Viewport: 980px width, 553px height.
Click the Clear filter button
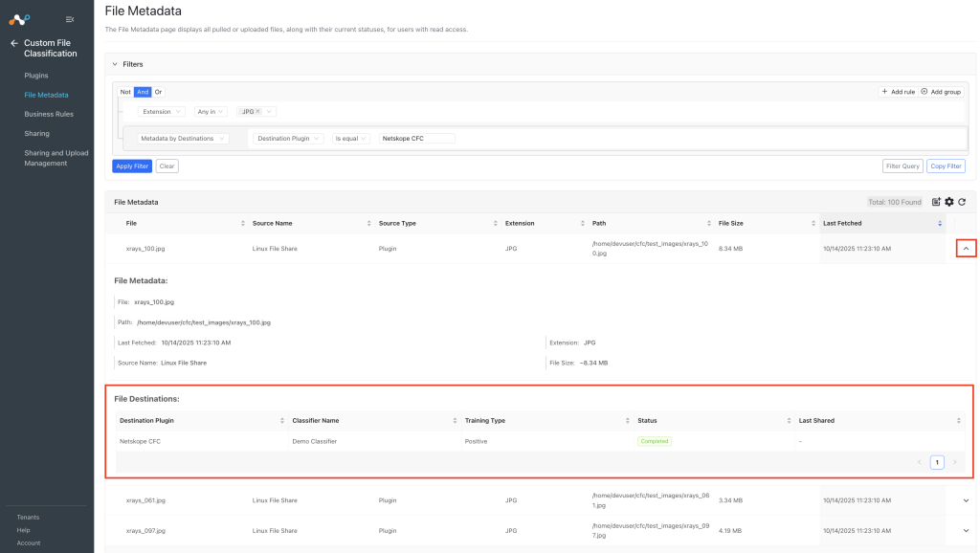coord(167,166)
